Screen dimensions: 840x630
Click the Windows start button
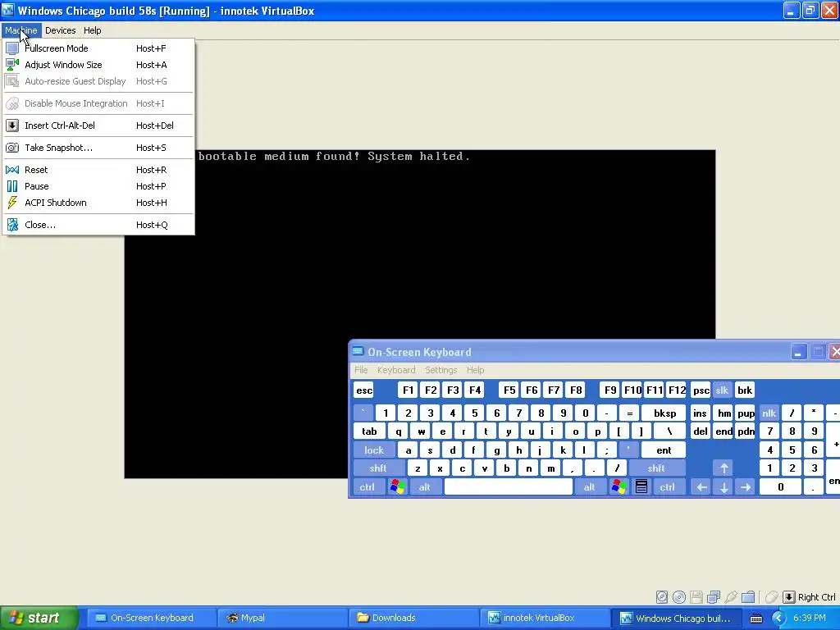(39, 619)
